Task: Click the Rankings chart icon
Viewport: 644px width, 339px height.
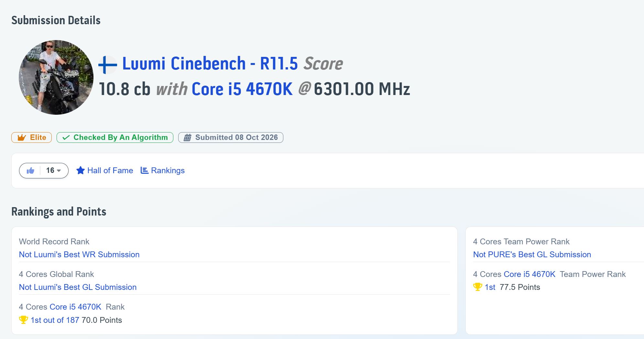Action: [x=145, y=170]
